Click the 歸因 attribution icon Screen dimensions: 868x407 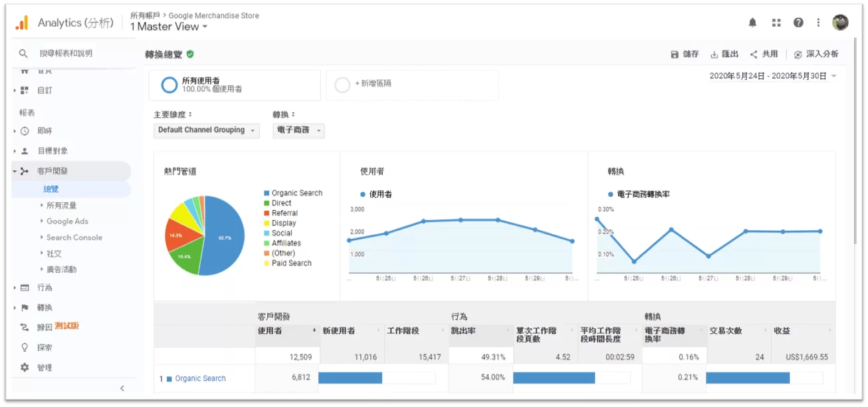(x=25, y=327)
